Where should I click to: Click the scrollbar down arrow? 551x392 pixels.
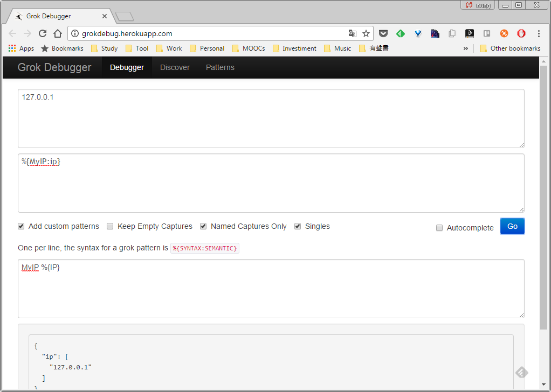(x=543, y=385)
